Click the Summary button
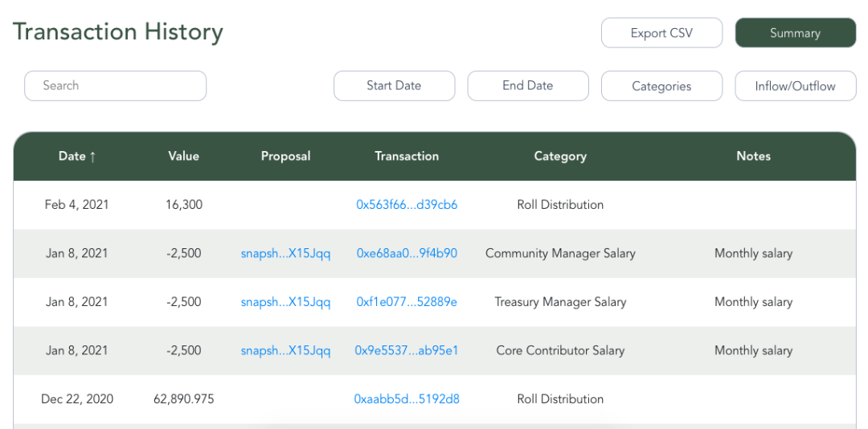The height and width of the screenshot is (429, 868). tap(796, 33)
